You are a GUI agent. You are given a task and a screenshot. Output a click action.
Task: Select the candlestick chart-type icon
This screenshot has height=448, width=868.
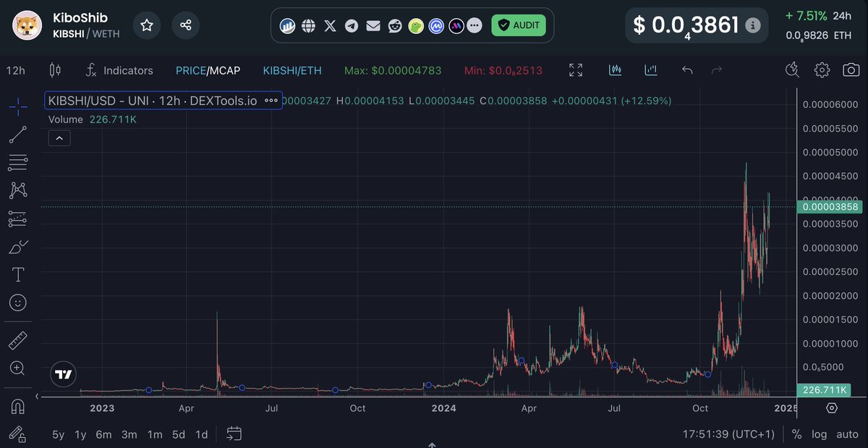point(616,70)
